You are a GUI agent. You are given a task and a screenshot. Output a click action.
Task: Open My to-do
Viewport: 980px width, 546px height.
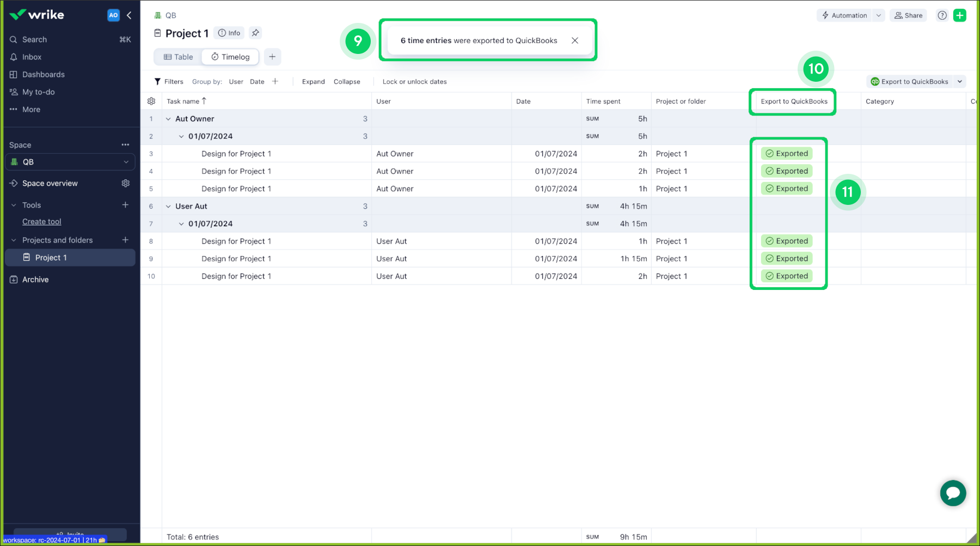[38, 92]
